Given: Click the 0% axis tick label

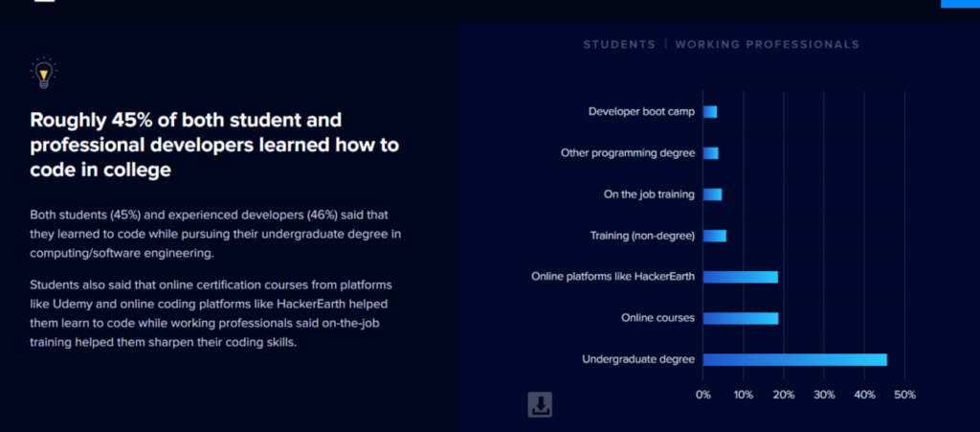Looking at the screenshot, I should (x=703, y=395).
